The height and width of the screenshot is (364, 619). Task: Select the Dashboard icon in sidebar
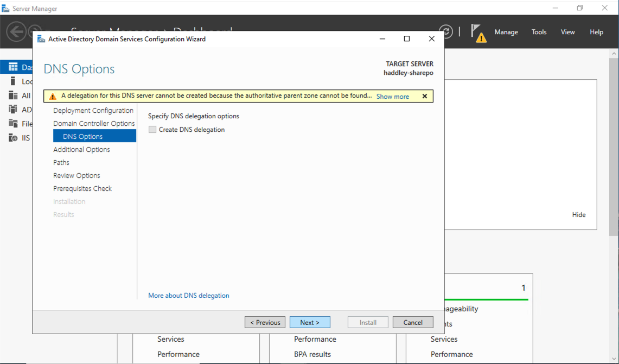coord(13,67)
